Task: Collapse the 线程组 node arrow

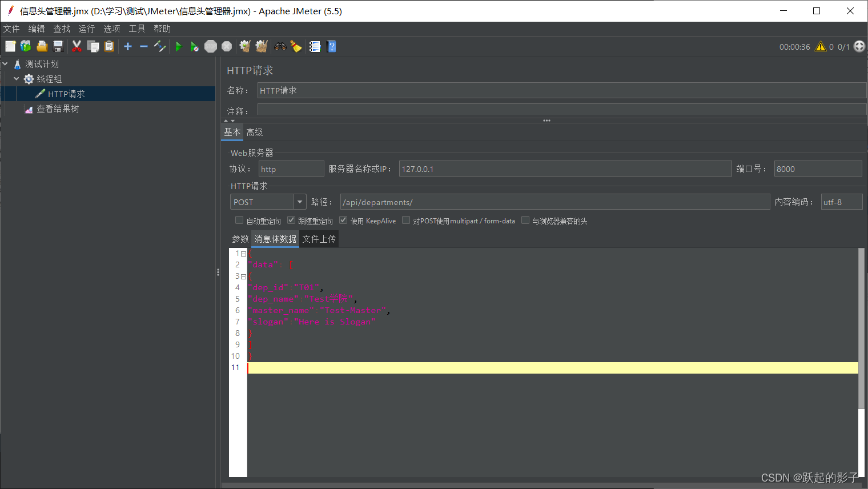Action: point(17,79)
